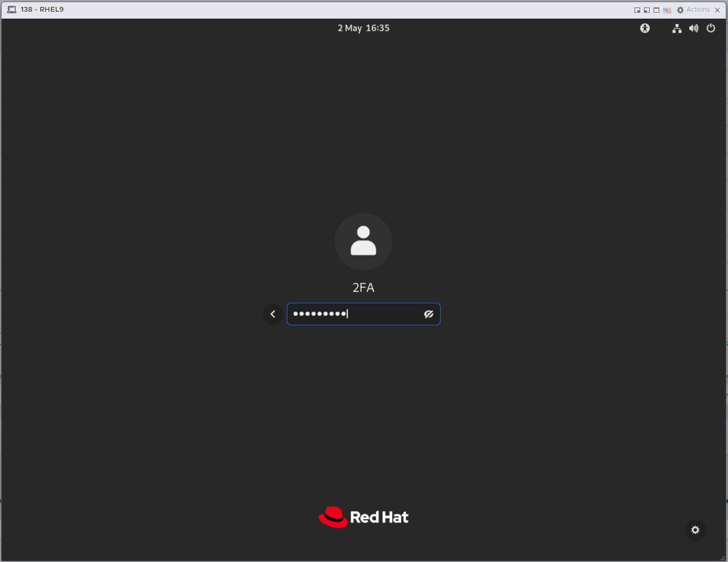Click the Red Hat logo
This screenshot has width=728, height=562.
[x=363, y=517]
